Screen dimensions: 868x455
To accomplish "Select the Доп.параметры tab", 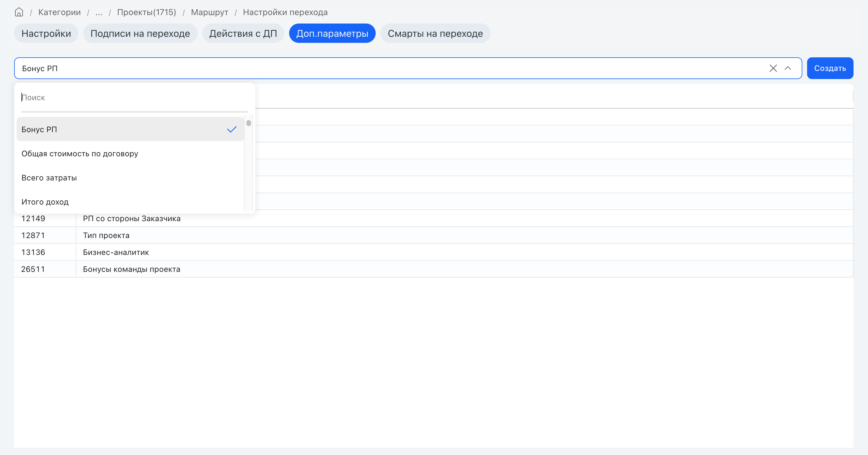I will click(332, 33).
